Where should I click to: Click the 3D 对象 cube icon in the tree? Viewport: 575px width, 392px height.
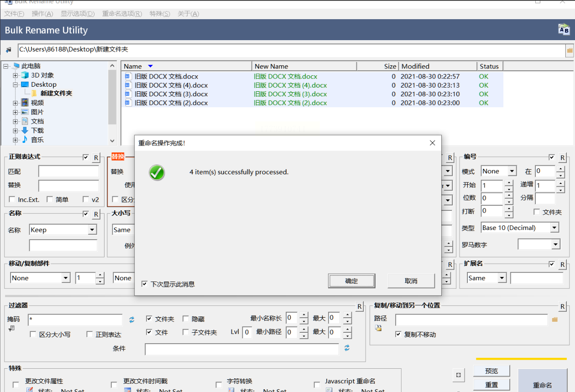click(x=25, y=75)
